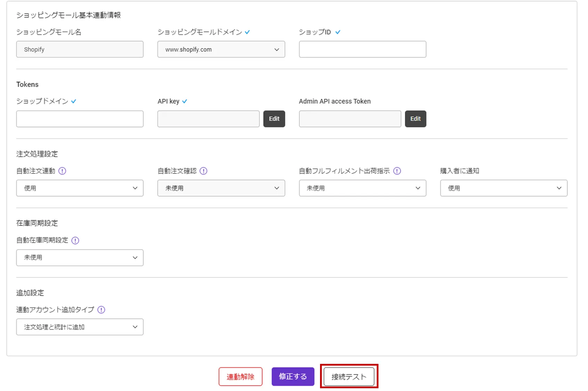This screenshot has width=588, height=391.
Task: Click the info icon beside 自動注文確認
Action: [204, 171]
